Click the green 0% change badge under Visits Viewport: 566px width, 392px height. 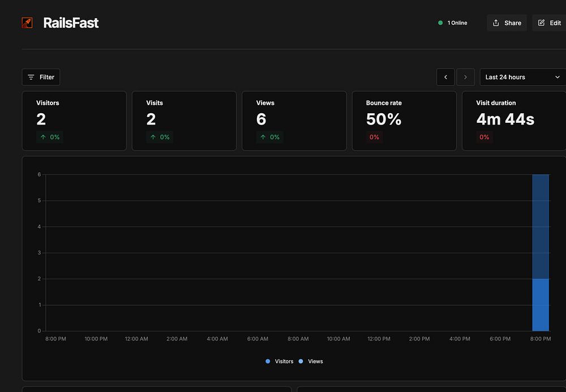[x=160, y=137]
